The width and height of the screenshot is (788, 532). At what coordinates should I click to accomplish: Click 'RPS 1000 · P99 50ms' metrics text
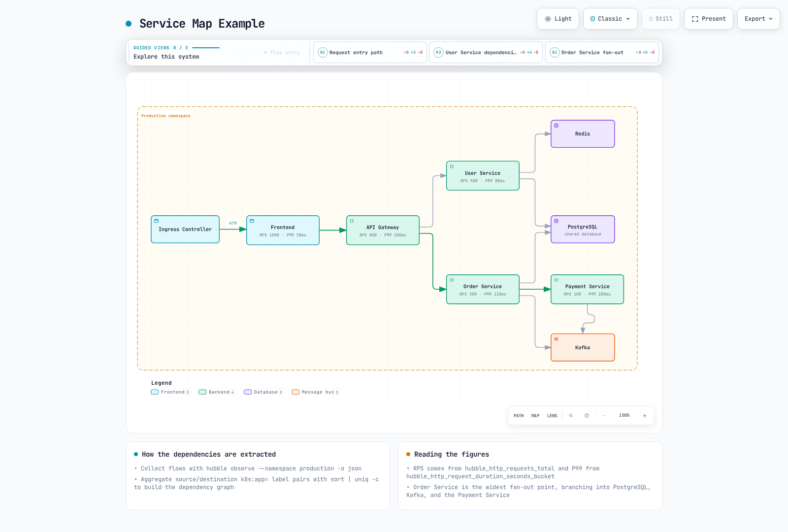[x=283, y=235]
